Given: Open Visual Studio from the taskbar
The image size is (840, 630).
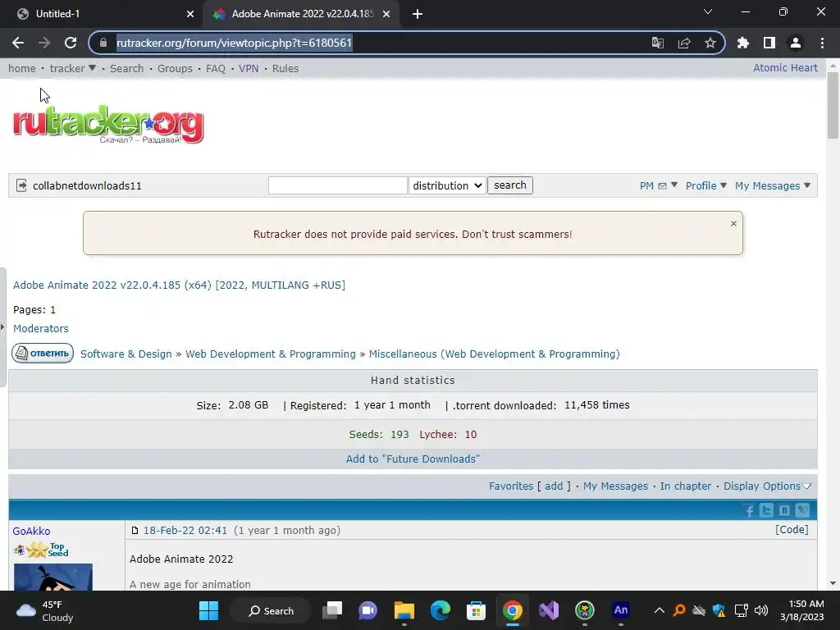Looking at the screenshot, I should [549, 610].
